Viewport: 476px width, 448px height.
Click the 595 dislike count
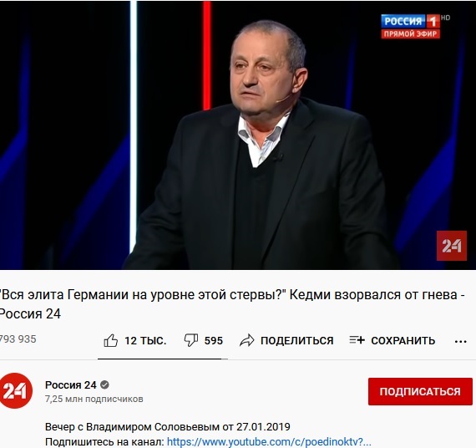click(214, 340)
